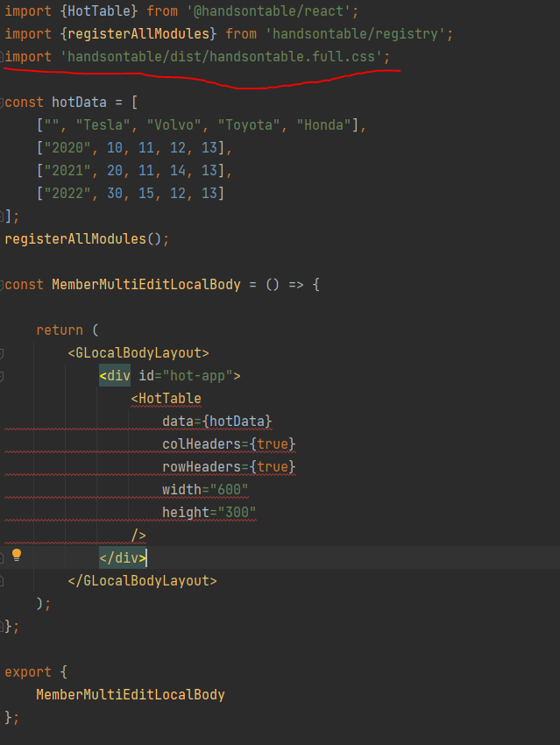This screenshot has height=745, width=560.
Task: Click the "Toyota" string in the array
Action: click(x=250, y=125)
